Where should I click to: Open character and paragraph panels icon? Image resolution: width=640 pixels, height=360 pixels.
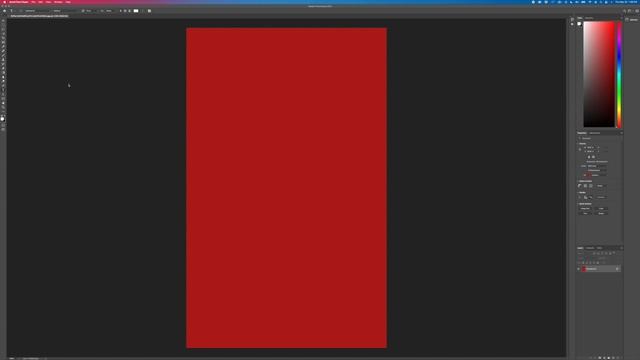coord(149,11)
